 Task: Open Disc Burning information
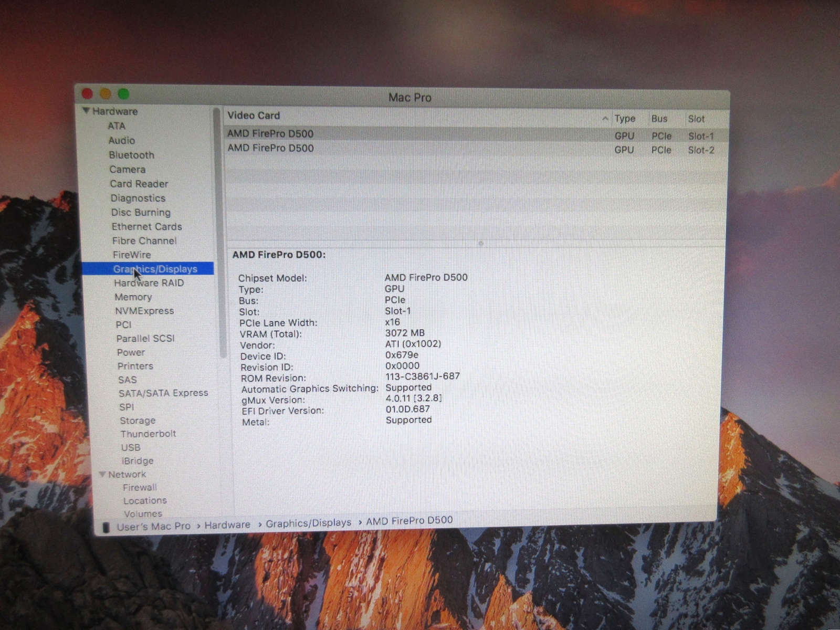141,212
